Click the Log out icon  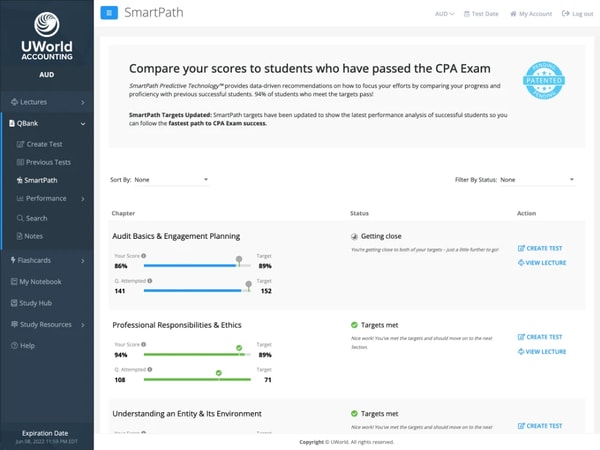tap(565, 14)
